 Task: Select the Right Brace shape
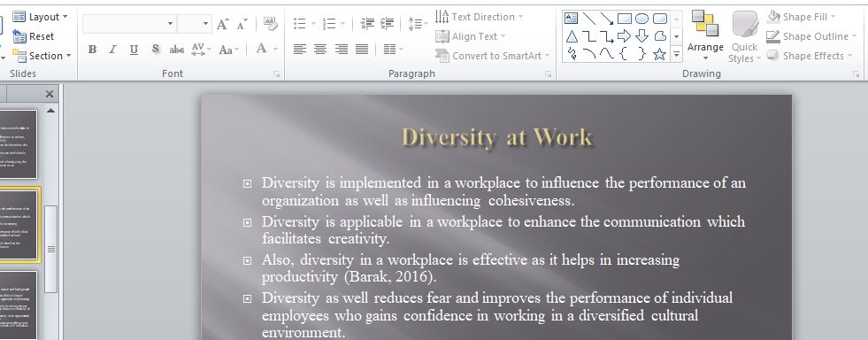[x=641, y=54]
